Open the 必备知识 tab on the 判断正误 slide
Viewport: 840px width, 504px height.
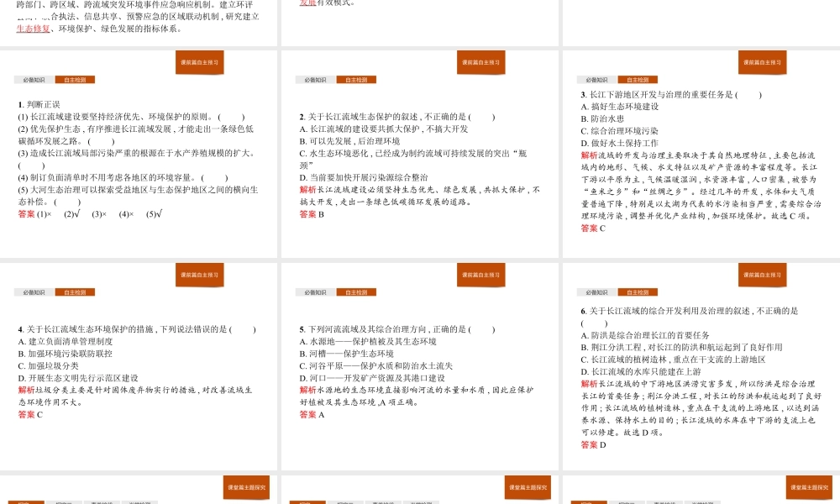(34, 80)
